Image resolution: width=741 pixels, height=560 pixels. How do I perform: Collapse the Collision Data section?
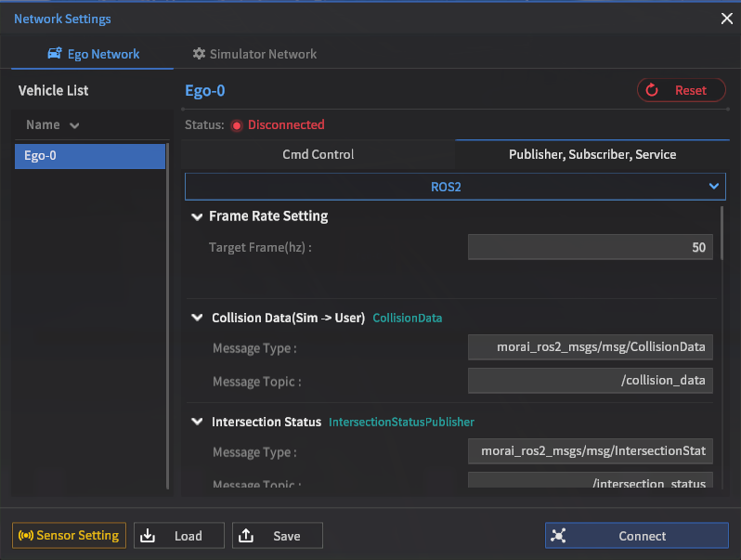coord(197,318)
